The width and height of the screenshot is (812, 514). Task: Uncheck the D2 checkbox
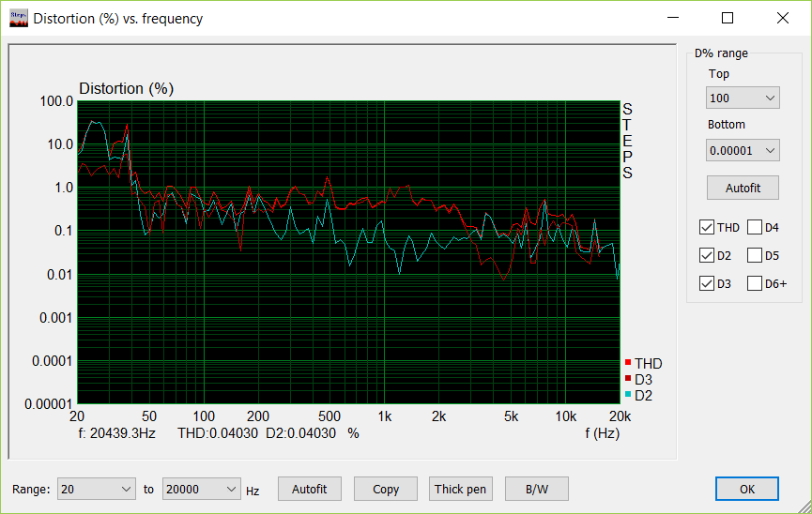[706, 255]
